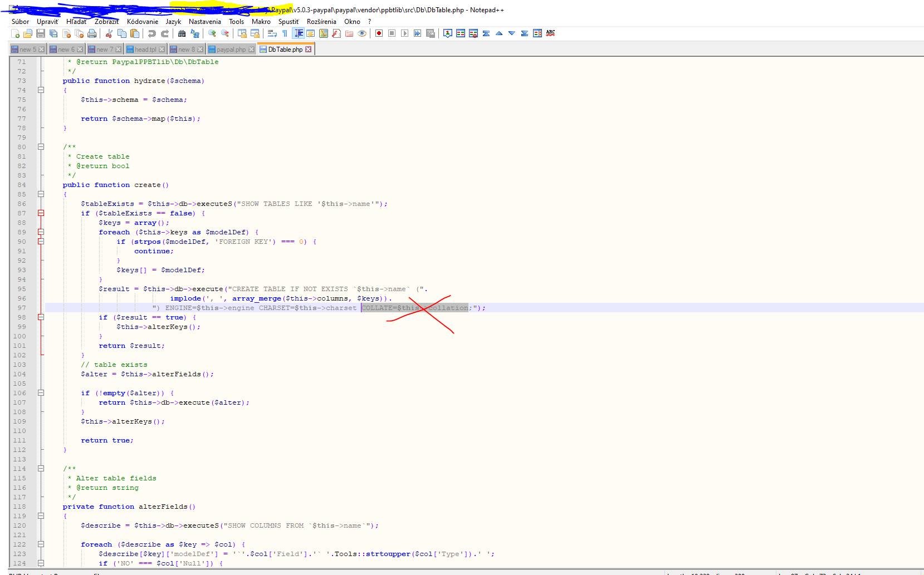Toggle synchronized horizontal scrolling
The image size is (924, 575).
(x=255, y=33)
